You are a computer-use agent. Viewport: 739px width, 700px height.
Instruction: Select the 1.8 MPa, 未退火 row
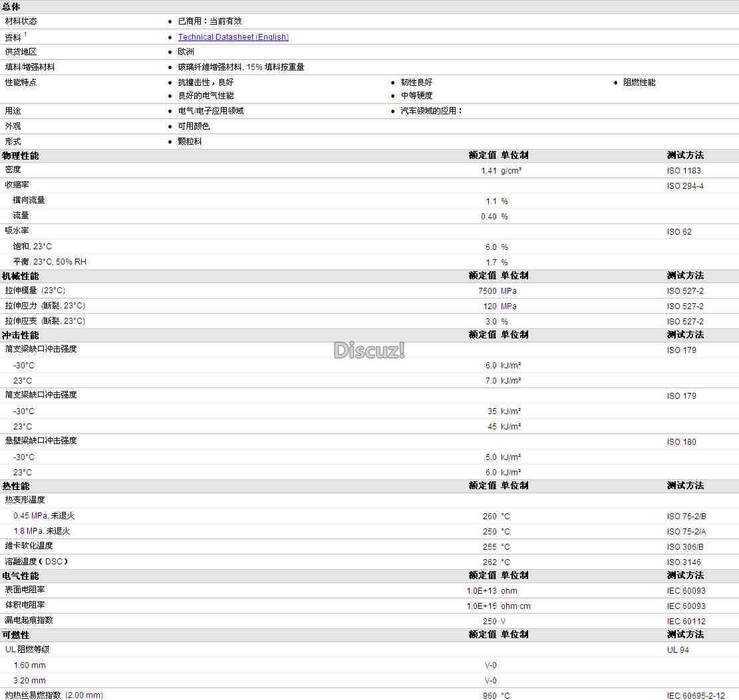[x=42, y=531]
